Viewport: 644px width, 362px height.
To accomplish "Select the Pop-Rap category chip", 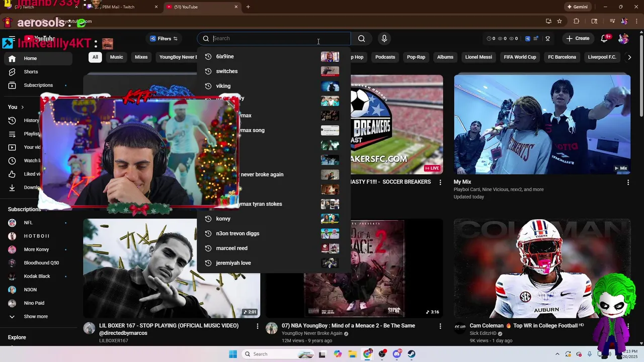I will [416, 57].
